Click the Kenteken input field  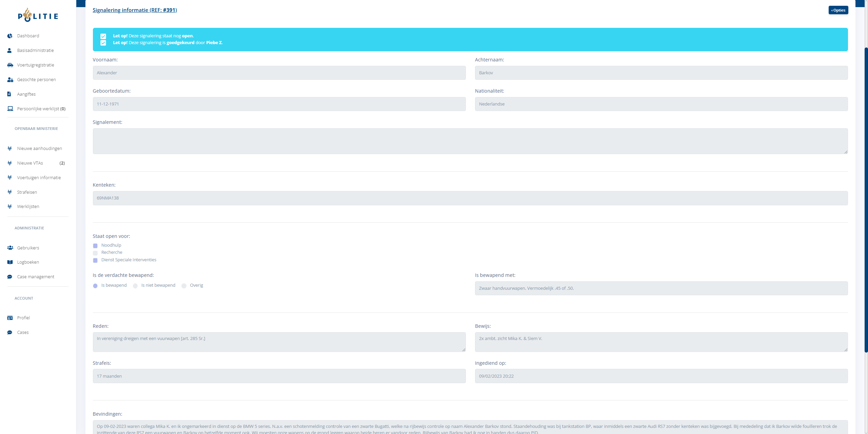coord(470,198)
